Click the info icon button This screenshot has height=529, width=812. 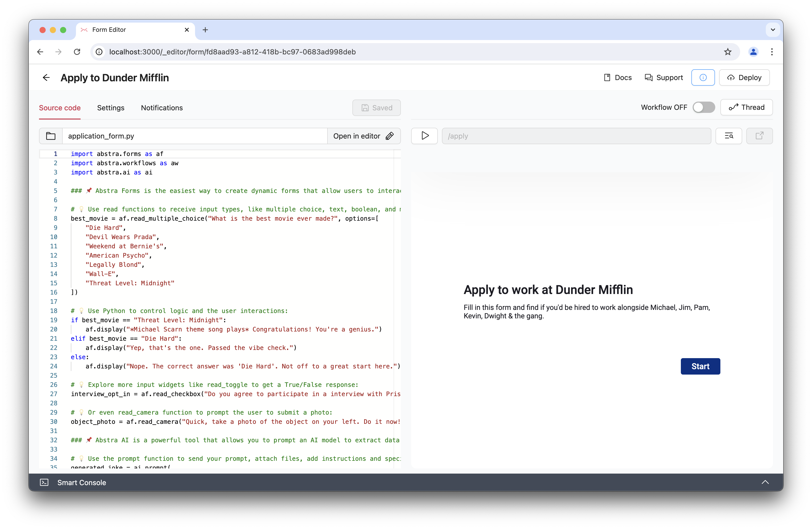703,78
